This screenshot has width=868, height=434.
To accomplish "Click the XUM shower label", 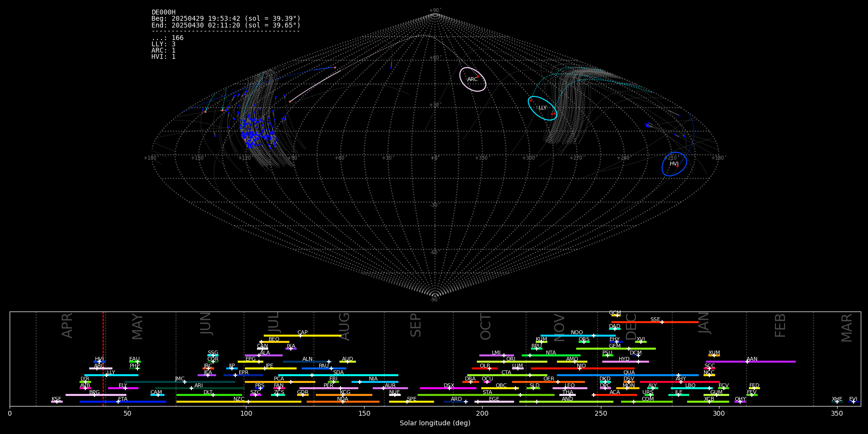I will coord(714,353).
